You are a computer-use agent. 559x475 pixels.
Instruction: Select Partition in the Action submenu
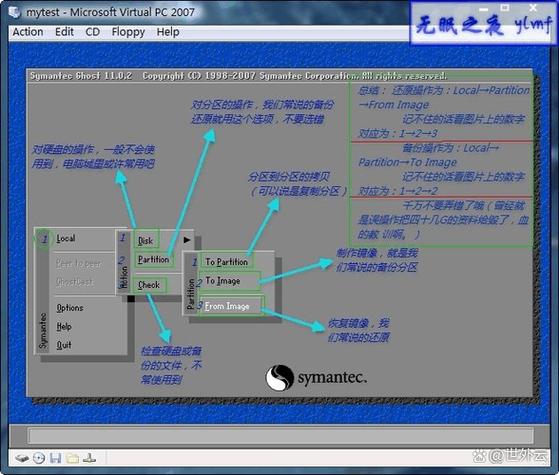pyautogui.click(x=153, y=259)
